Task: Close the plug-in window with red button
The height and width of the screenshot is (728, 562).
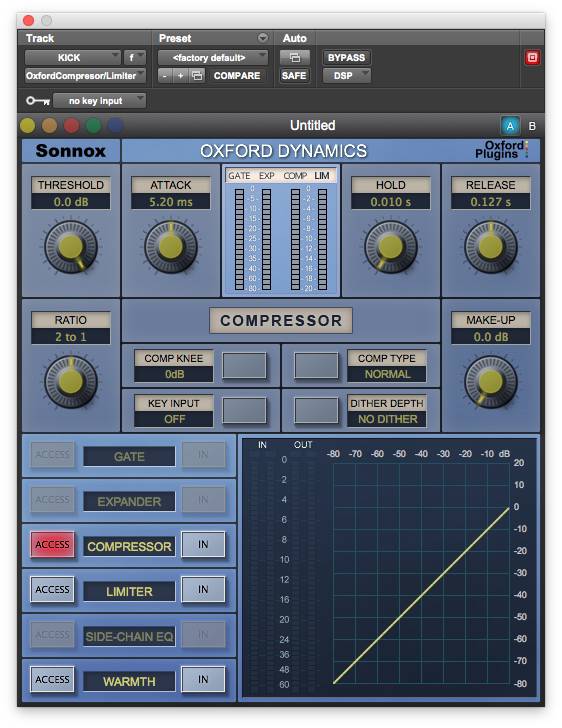Action: pos(28,20)
